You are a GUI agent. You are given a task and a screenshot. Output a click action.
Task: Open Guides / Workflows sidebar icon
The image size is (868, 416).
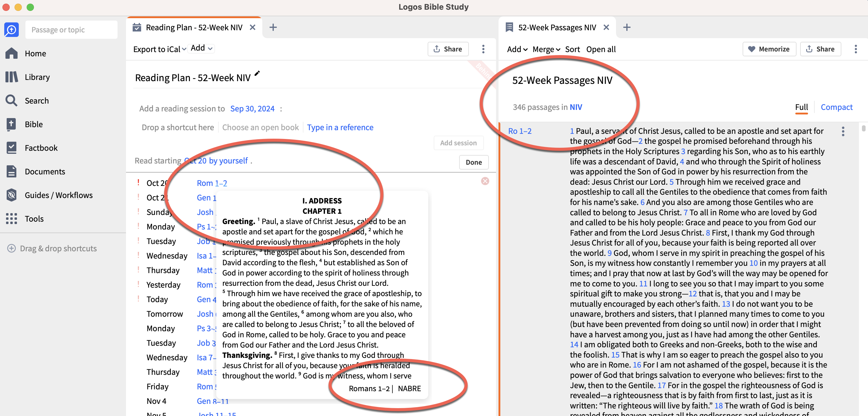(12, 195)
